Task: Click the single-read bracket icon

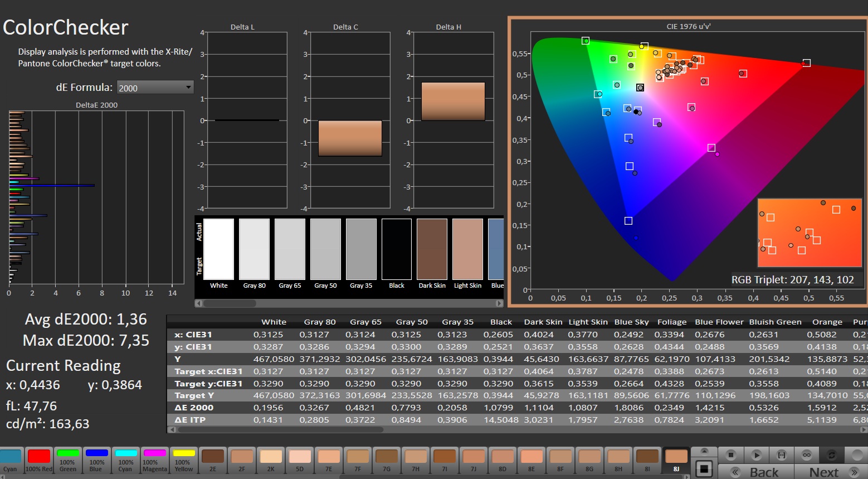Action: tap(782, 455)
